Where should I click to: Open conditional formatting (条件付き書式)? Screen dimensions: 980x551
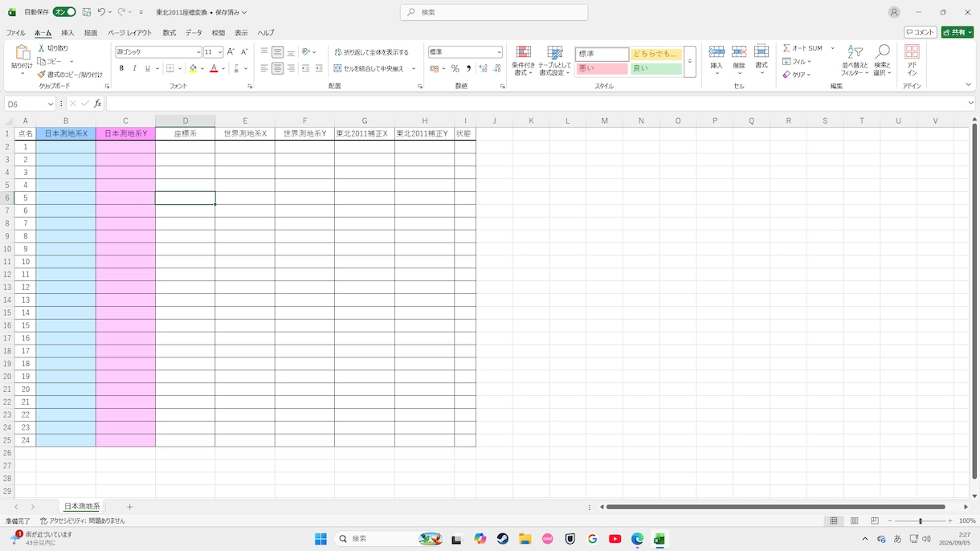tap(523, 61)
